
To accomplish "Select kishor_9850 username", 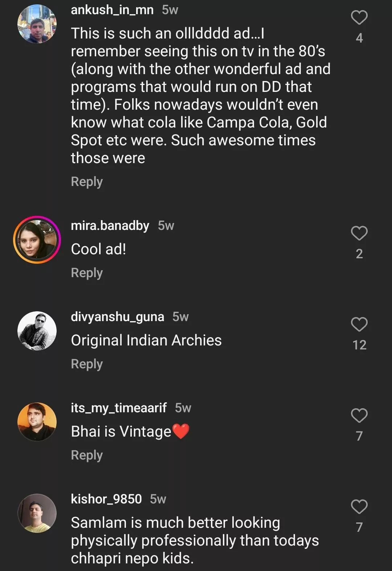I will click(x=106, y=499).
